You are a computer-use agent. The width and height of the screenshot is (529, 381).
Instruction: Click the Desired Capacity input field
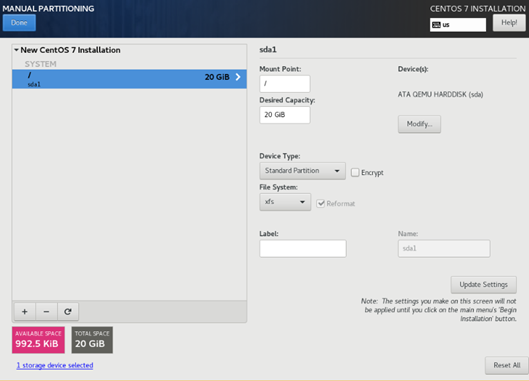(x=285, y=115)
